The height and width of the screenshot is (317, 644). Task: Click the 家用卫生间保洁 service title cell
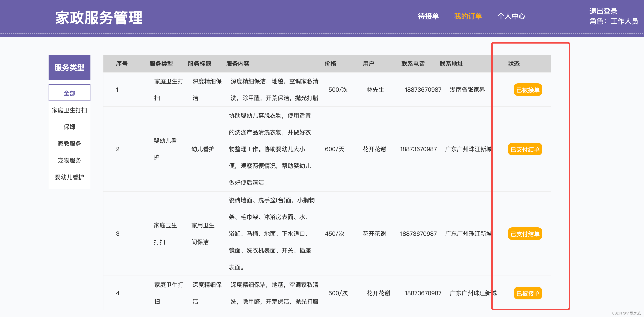pyautogui.click(x=203, y=233)
